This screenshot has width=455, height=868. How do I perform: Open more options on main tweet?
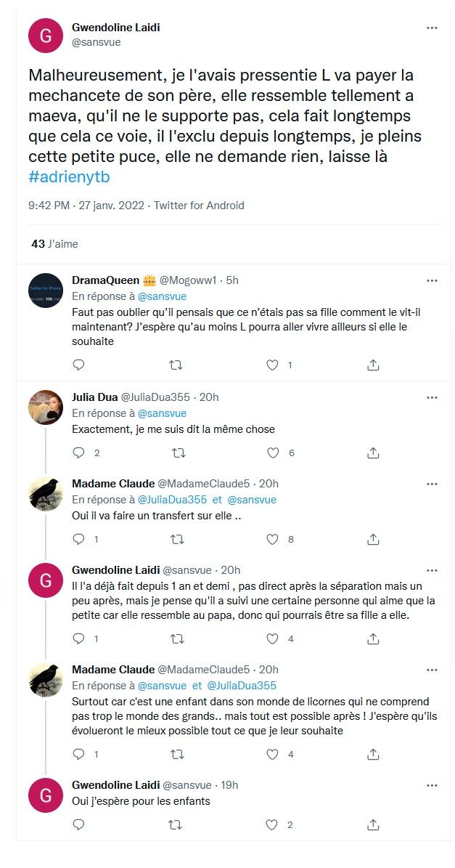point(432,28)
